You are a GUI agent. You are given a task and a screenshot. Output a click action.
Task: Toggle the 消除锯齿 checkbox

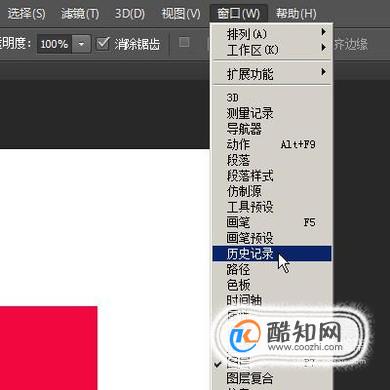pyautogui.click(x=102, y=44)
